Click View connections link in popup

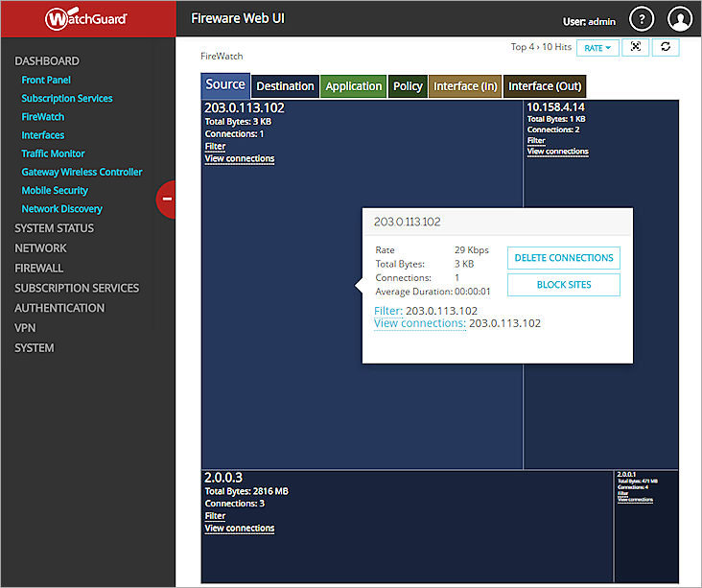(x=419, y=323)
